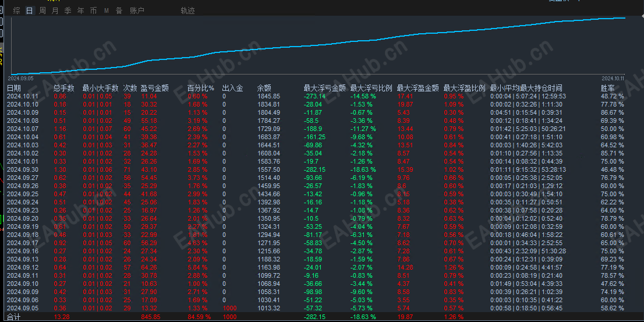Image resolution: width=644 pixels, height=322 pixels.
Task: Click the 出入金 column header
Action: pyautogui.click(x=232, y=88)
